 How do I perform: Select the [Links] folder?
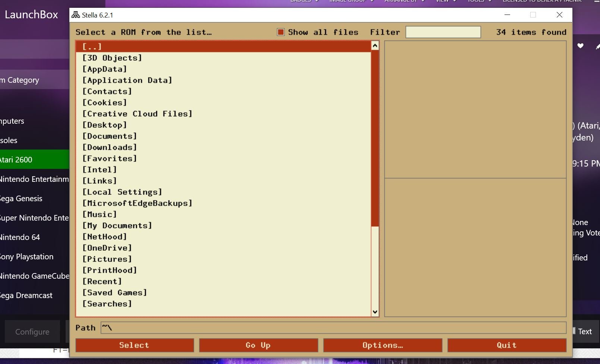pyautogui.click(x=223, y=181)
